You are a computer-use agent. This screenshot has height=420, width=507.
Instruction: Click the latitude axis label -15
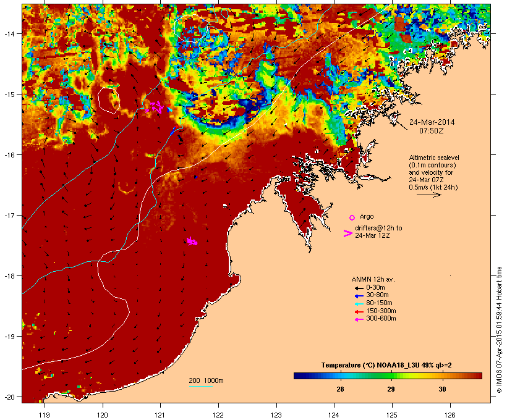(x=9, y=94)
